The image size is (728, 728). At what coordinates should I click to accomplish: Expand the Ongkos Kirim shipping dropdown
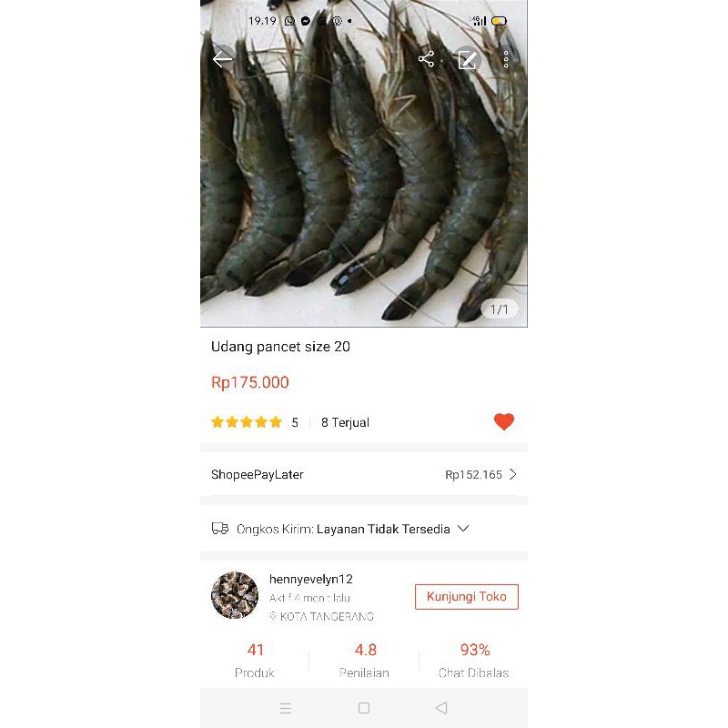point(463,529)
